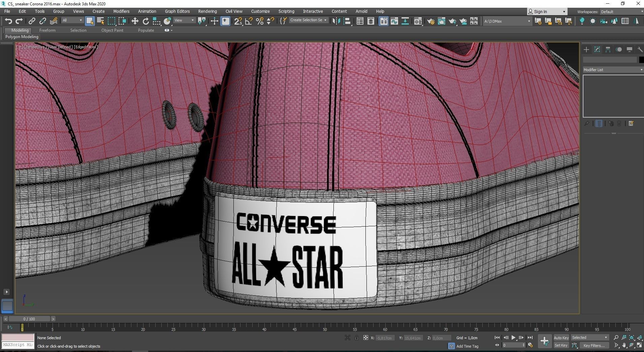644x352 pixels.
Task: Open Key Filters dialog
Action: tap(594, 345)
